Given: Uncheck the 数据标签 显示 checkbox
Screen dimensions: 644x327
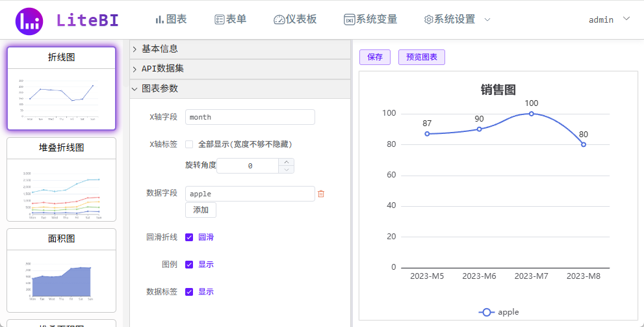Looking at the screenshot, I should (x=189, y=292).
